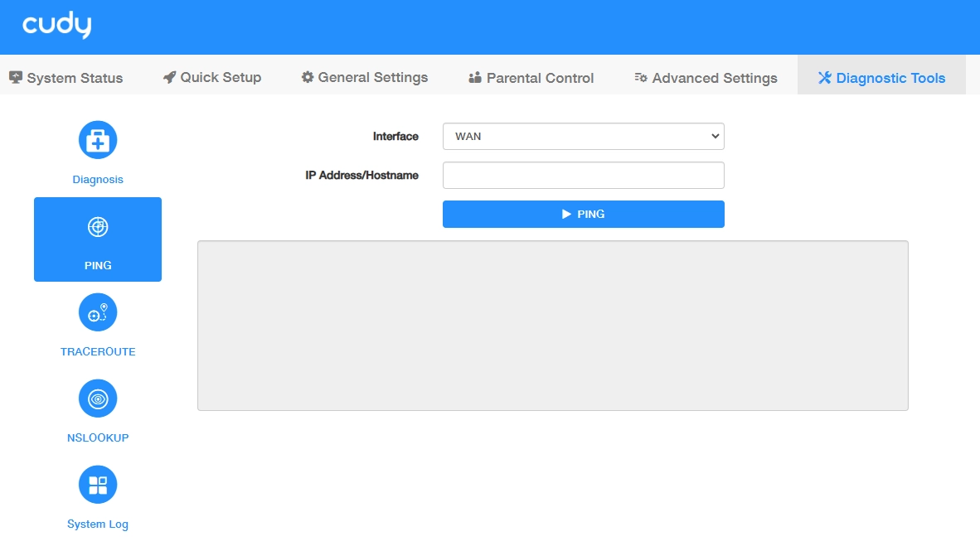Screen dimensions: 980x546
Task: Expand the Interface WAN dropdown
Action: [584, 136]
